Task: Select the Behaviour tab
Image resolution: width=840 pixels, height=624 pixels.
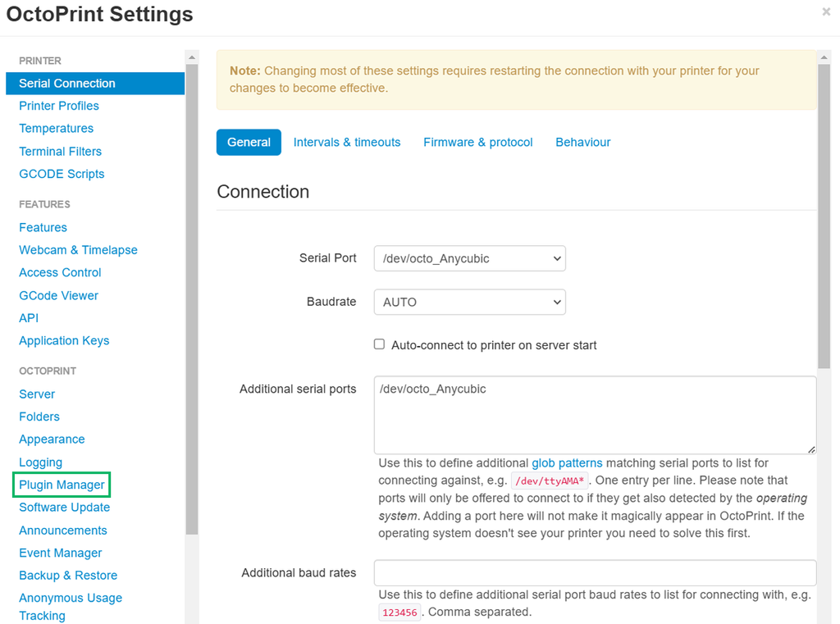Action: 583,142
